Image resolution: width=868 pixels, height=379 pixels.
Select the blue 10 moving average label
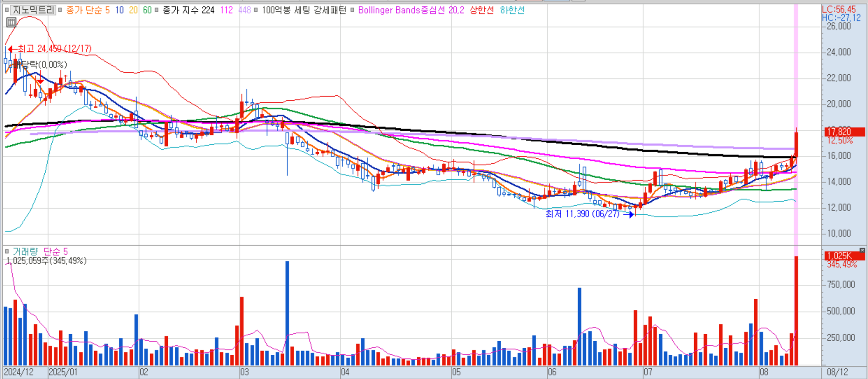pos(119,10)
